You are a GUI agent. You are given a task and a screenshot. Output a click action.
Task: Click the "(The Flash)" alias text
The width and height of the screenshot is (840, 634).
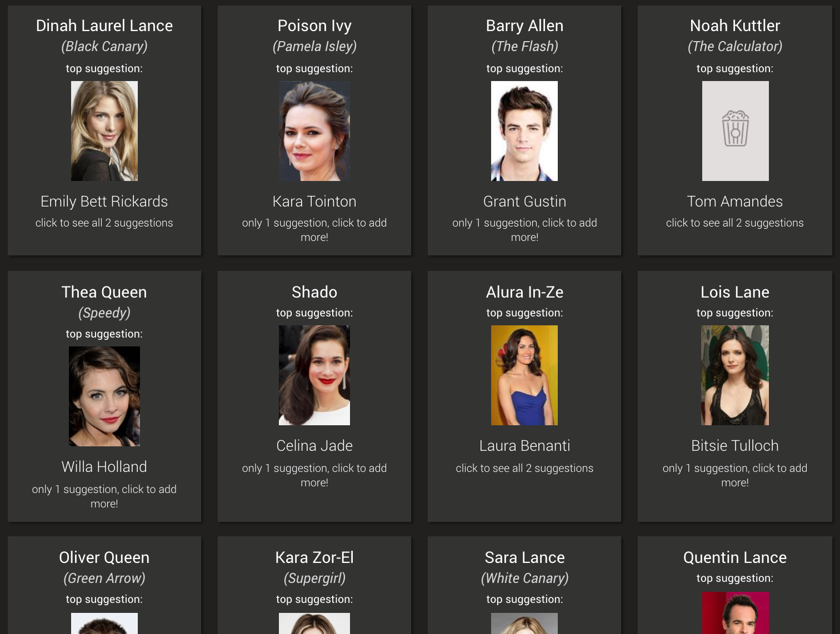tap(524, 47)
